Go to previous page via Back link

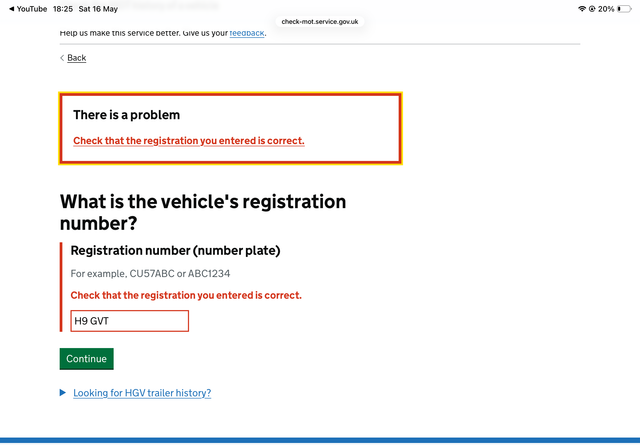point(77,58)
